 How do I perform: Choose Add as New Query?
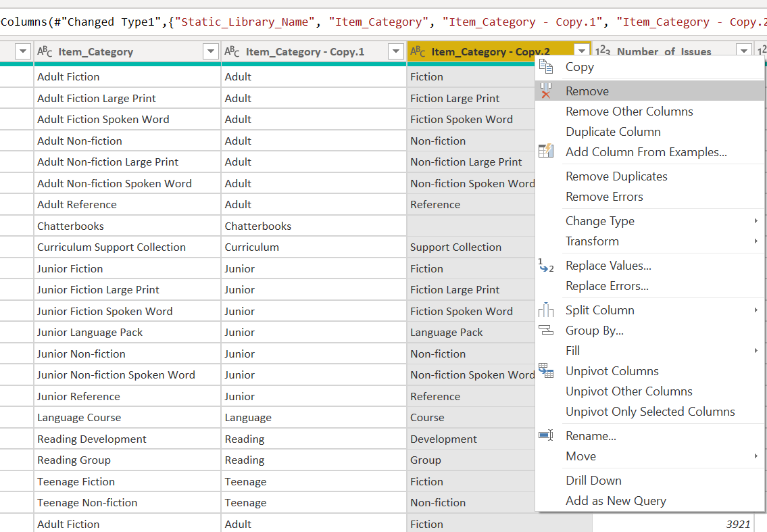[x=616, y=501]
